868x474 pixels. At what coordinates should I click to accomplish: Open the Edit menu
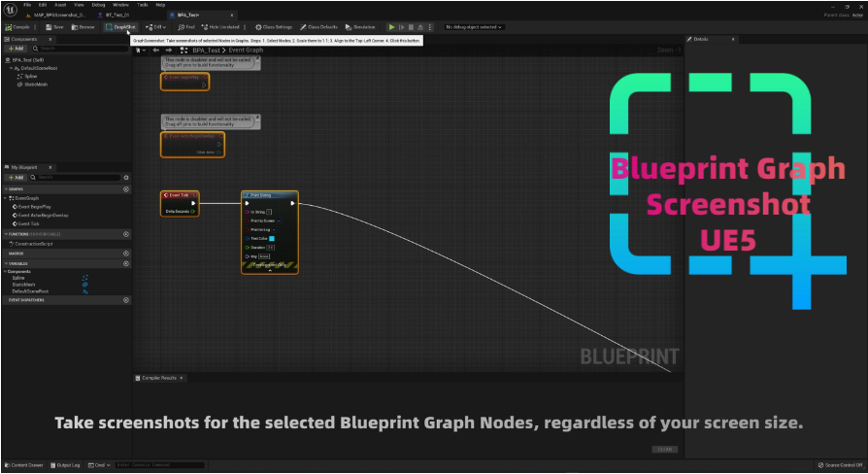point(43,5)
